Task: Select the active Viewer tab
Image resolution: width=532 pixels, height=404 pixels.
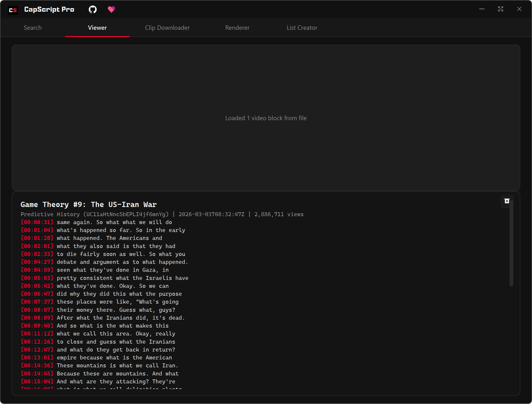Action: 97,28
